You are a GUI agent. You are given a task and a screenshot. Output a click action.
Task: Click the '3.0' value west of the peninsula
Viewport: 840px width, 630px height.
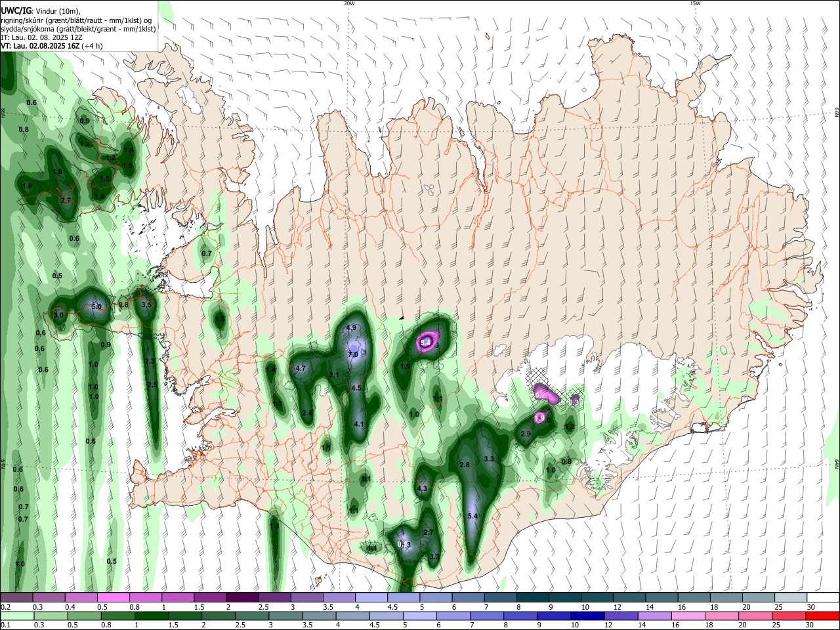click(x=58, y=316)
